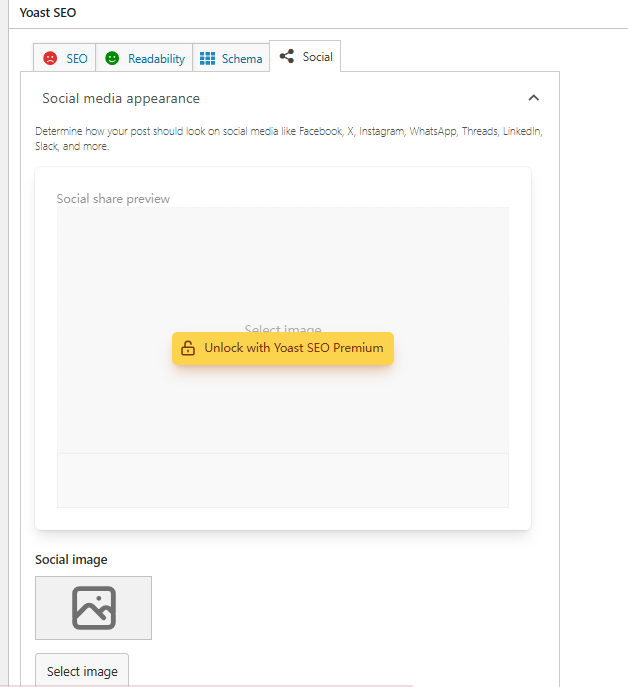Viewport: 628px width, 687px height.
Task: Click the Social media appearance section heading
Action: (121, 98)
